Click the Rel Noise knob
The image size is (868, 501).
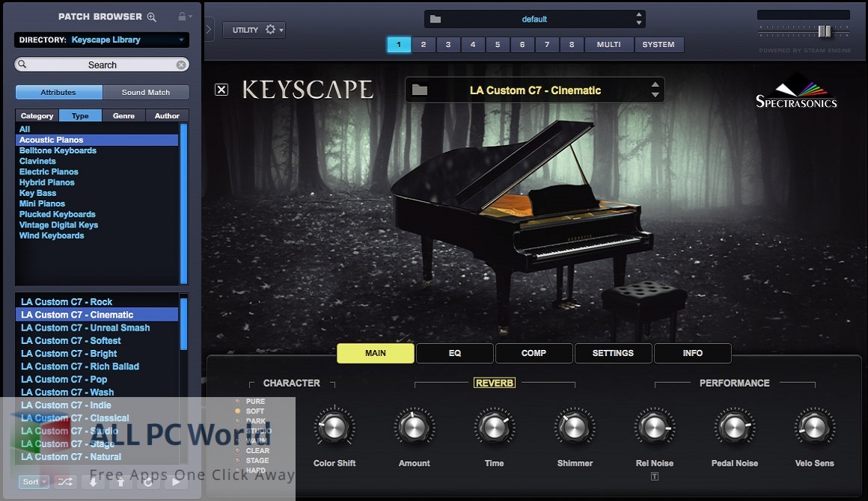654,428
